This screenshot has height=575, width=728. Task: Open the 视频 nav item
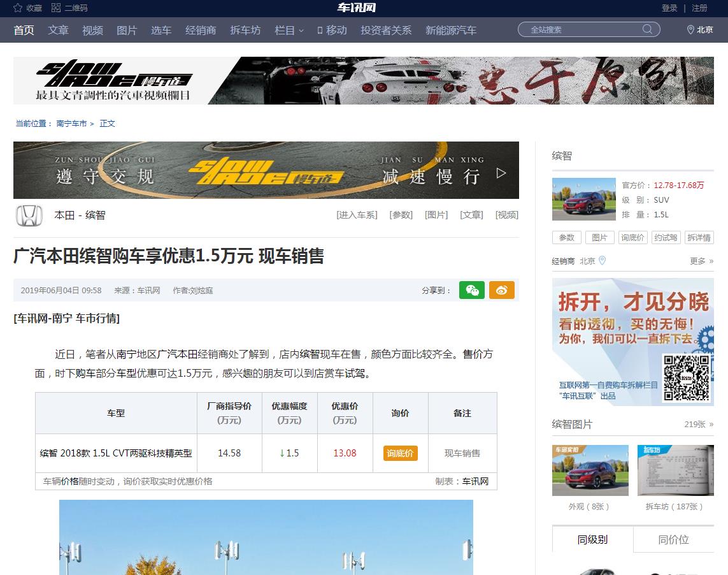pos(92,30)
